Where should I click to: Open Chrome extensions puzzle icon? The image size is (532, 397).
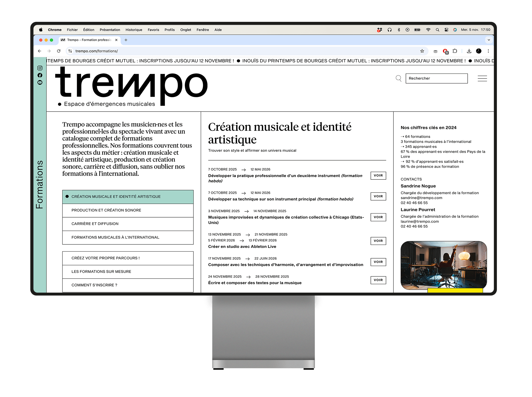pyautogui.click(x=455, y=51)
